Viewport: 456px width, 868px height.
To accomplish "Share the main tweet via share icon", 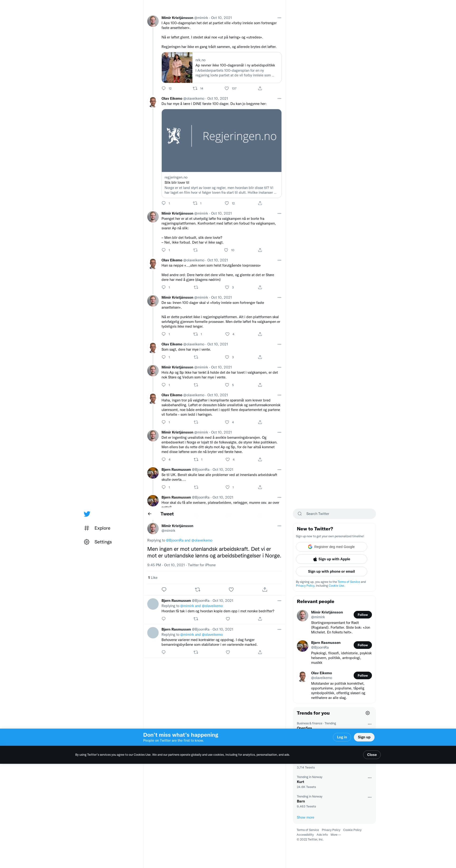I will [x=265, y=589].
